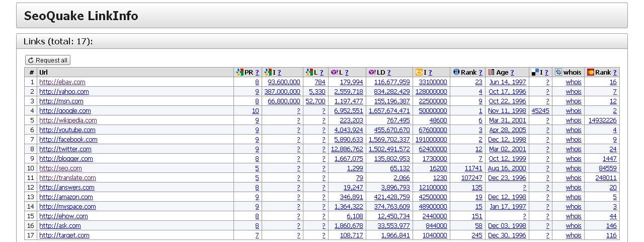Click Yahoo links value 6,108

pos(355,216)
